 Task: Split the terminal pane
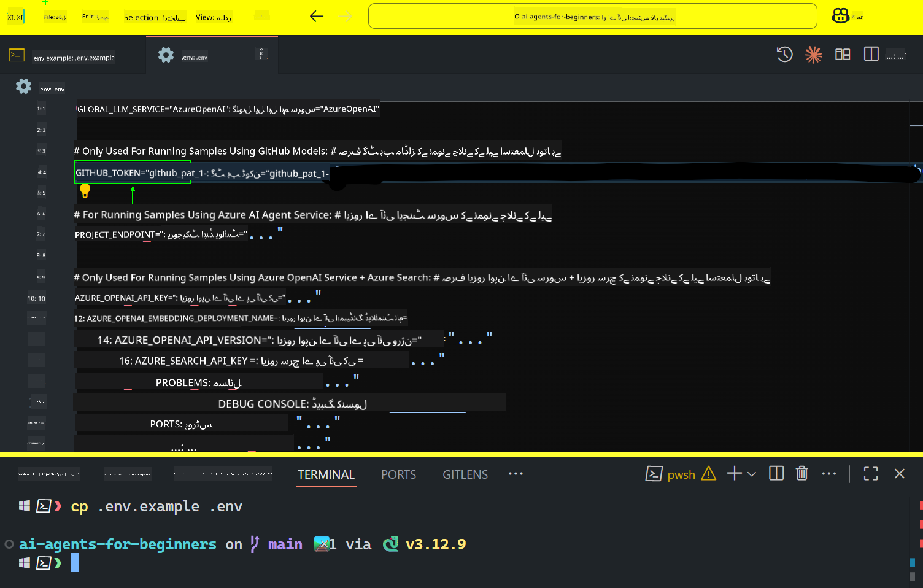tap(776, 473)
